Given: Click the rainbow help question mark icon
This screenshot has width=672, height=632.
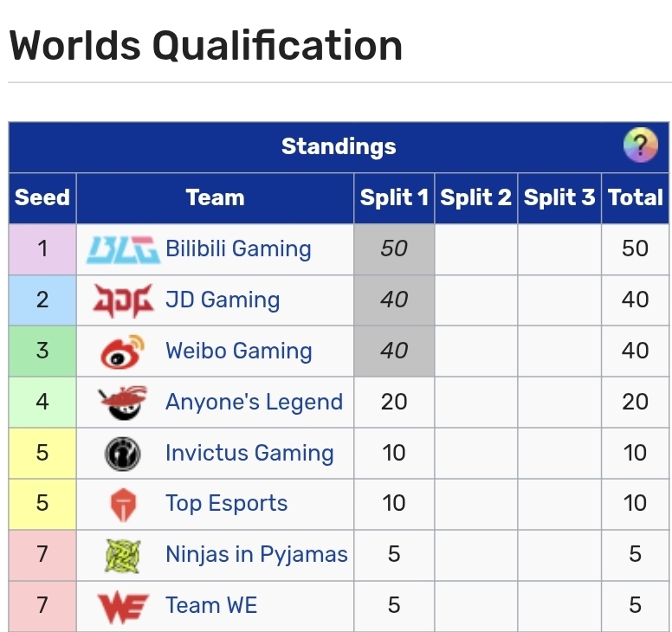Looking at the screenshot, I should coord(641,145).
